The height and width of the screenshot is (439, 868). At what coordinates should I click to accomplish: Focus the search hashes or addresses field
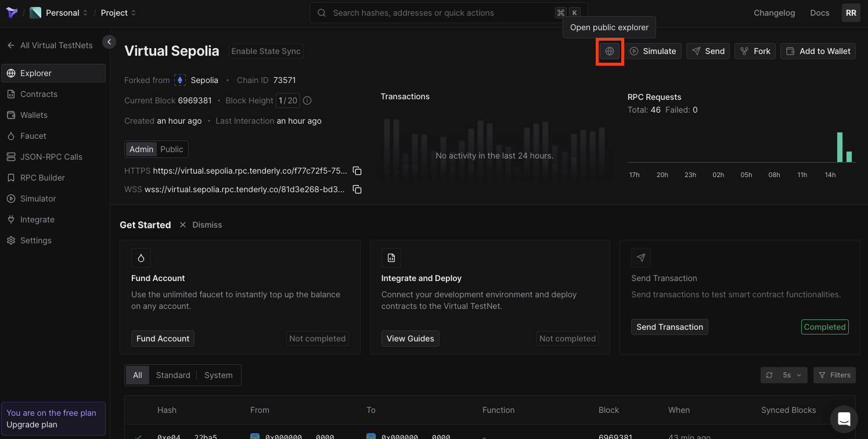[x=448, y=13]
